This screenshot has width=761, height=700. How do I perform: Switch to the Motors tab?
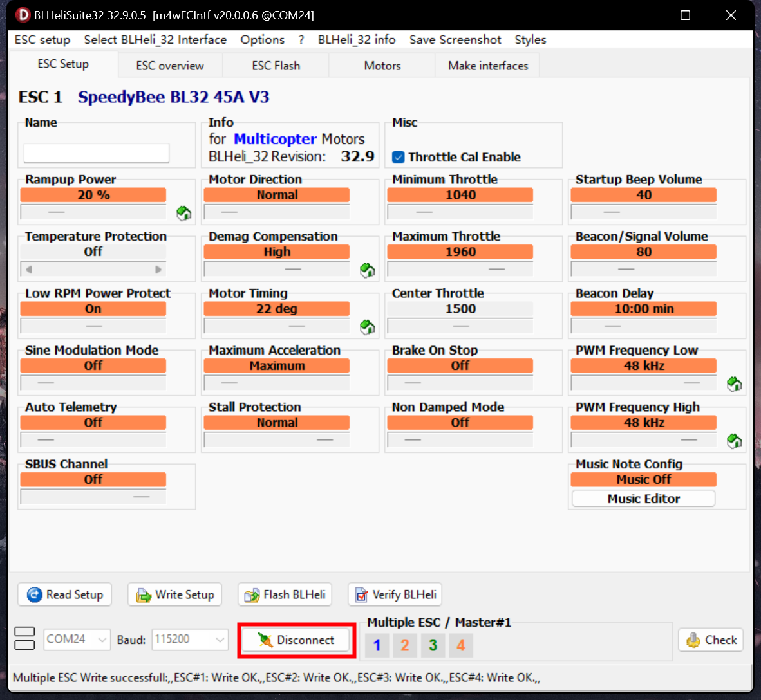[382, 66]
